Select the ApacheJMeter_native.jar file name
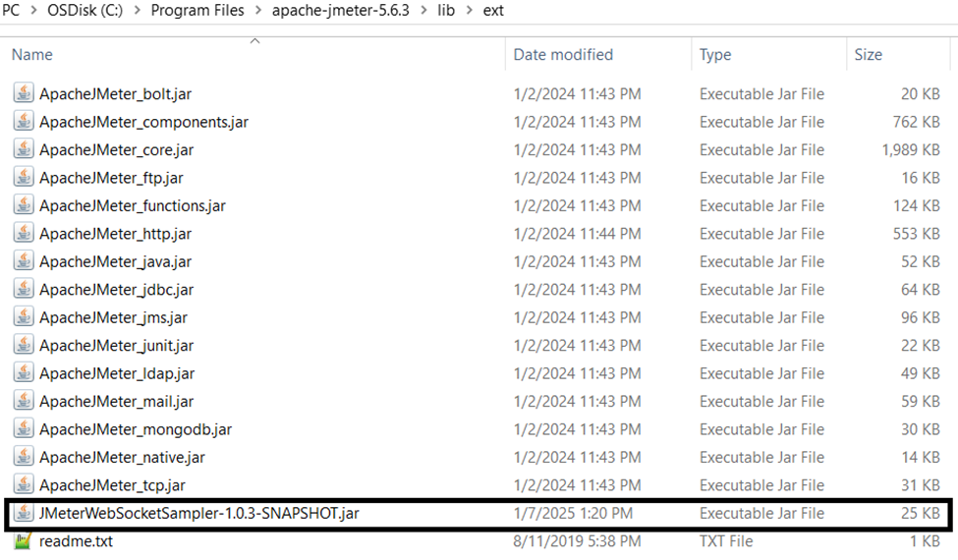 click(122, 458)
